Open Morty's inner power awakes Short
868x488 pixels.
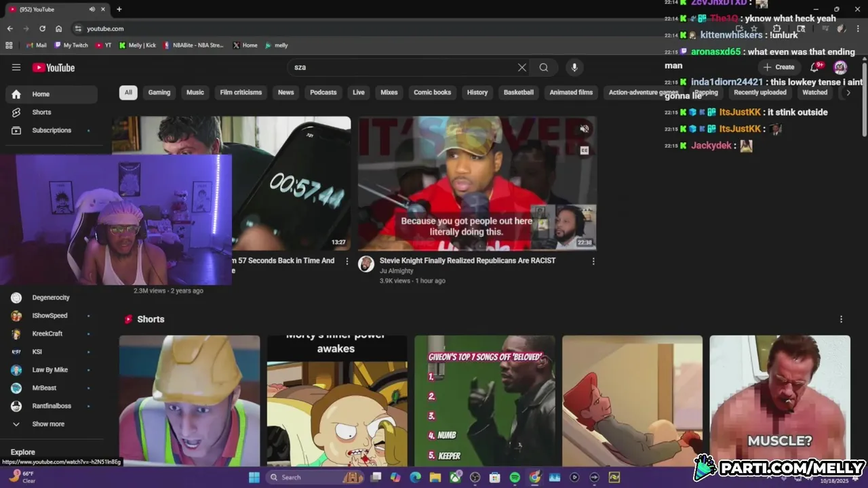coord(337,401)
